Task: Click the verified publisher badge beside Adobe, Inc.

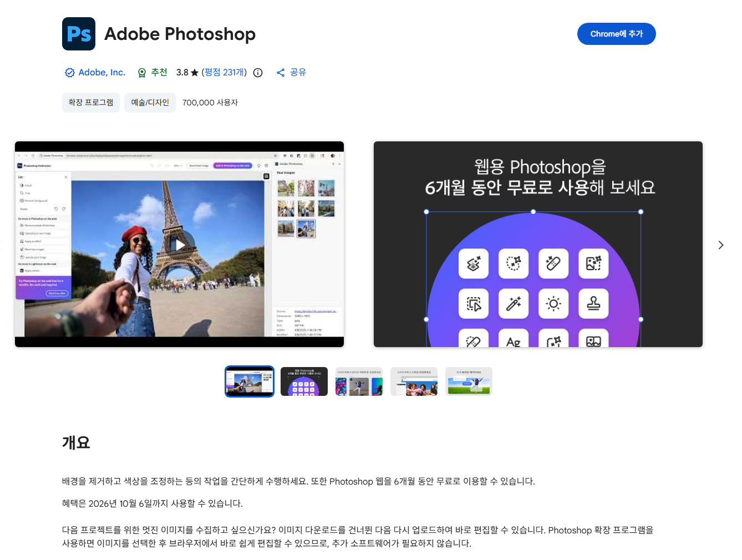Action: point(69,72)
